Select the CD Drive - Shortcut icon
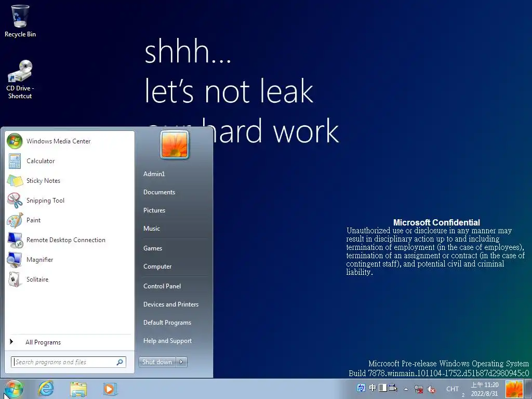 coord(20,79)
